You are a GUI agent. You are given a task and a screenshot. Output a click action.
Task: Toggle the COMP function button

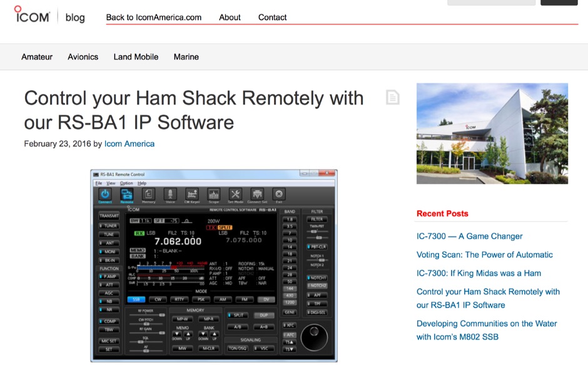(109, 321)
